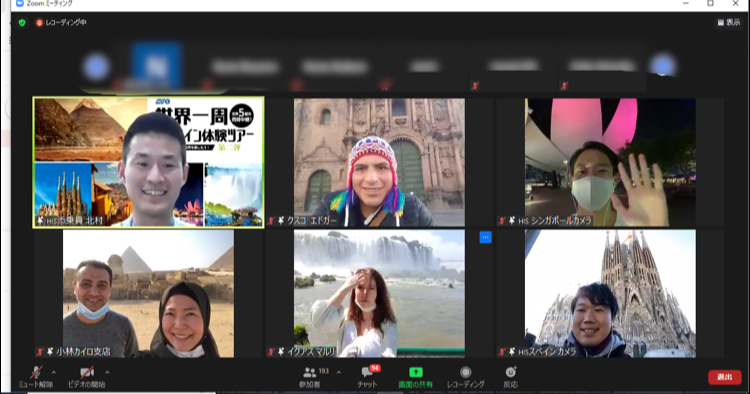Viewport: 750px width, 394px height.
Task: Open the participants (参加者) panel
Action: (x=310, y=377)
